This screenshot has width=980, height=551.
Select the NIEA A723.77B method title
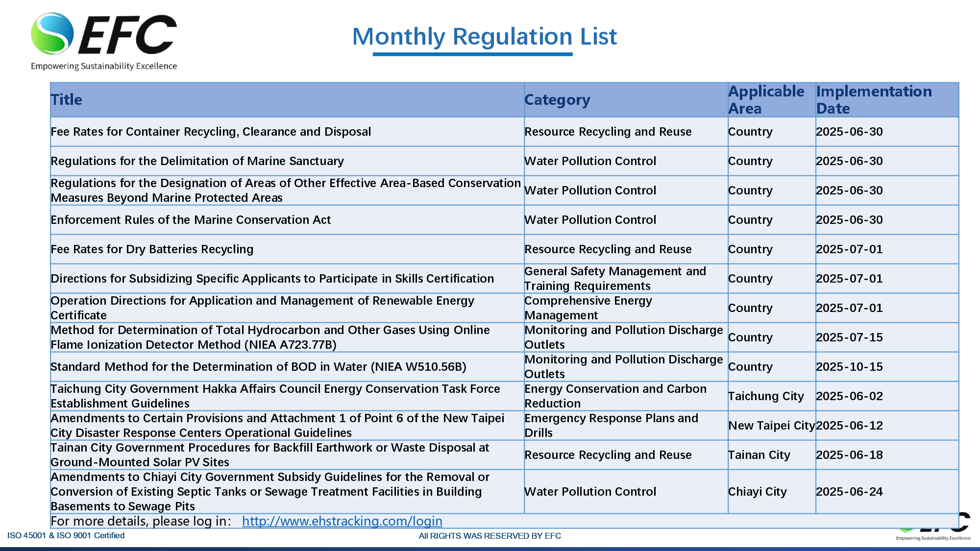(270, 337)
